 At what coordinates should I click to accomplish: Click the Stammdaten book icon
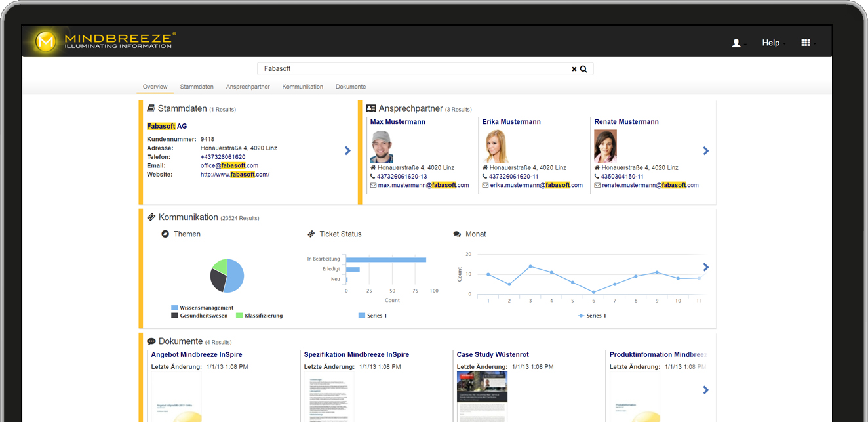coord(151,108)
